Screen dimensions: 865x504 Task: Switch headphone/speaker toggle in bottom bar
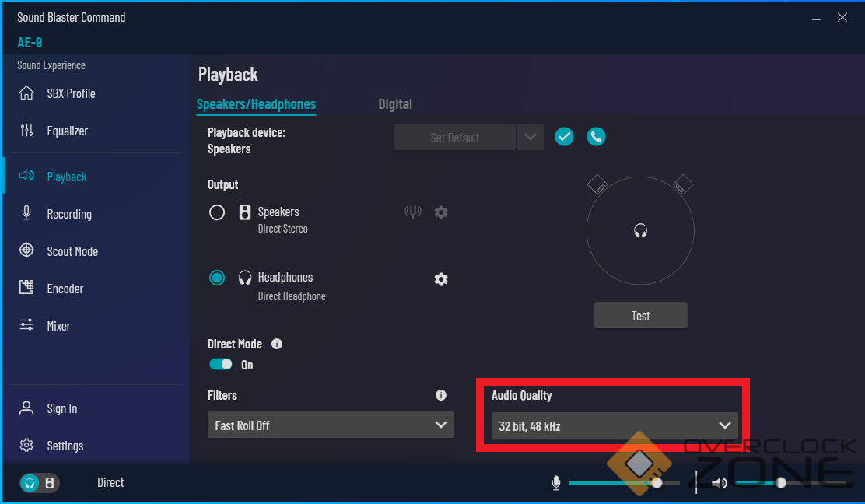(40, 483)
